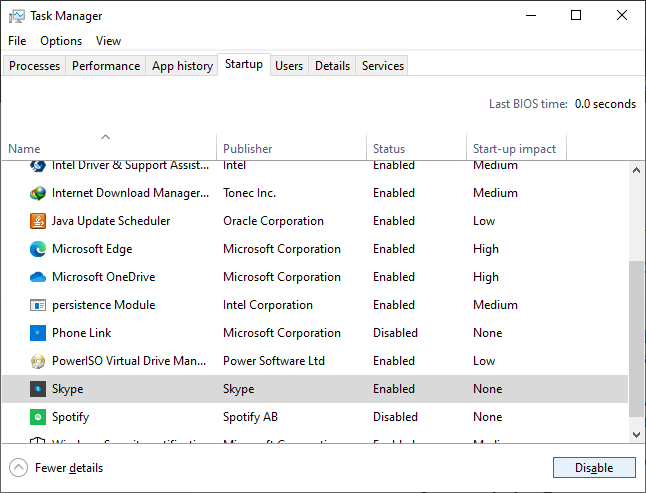The width and height of the screenshot is (646, 493).
Task: Select the persistence Module entry name
Action: pos(103,305)
